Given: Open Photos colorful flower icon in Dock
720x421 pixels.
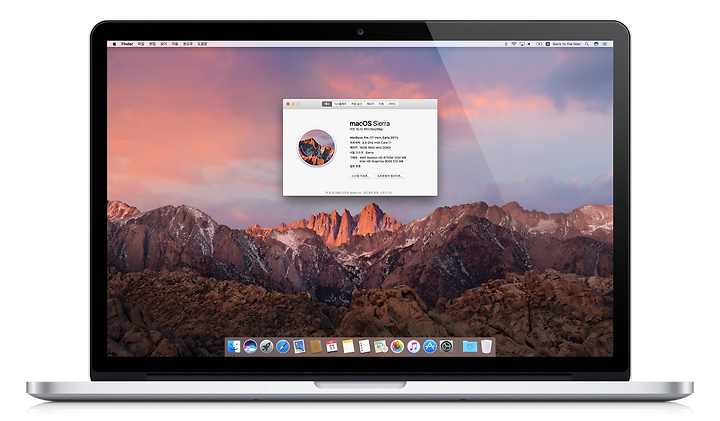Looking at the screenshot, I should 397,346.
